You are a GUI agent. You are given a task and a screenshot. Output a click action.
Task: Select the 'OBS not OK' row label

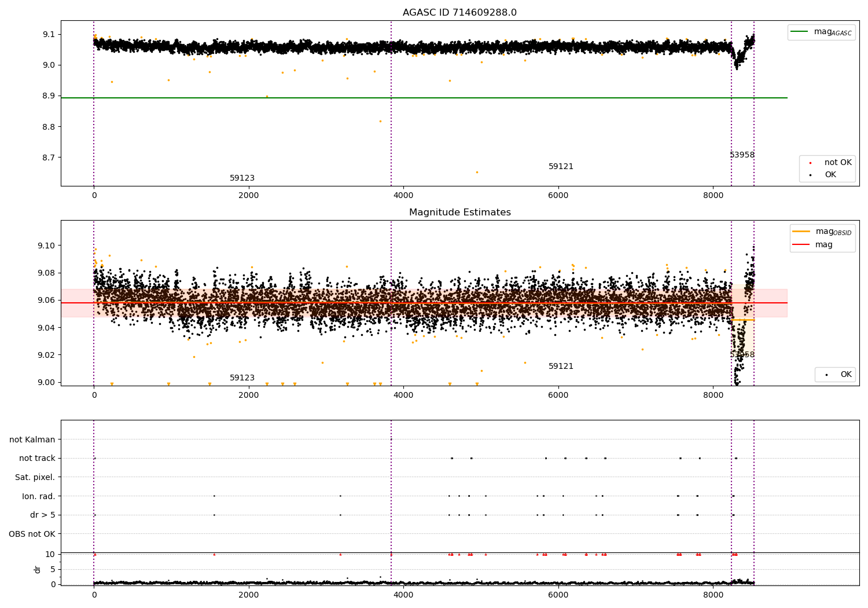[32, 534]
